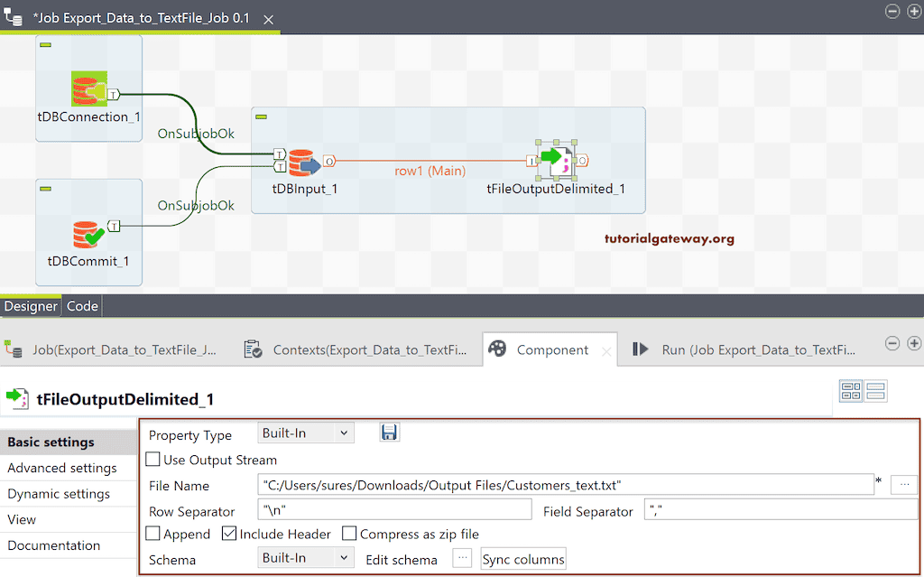Viewport: 924px width, 577px height.
Task: Open the Property Type dropdown
Action: pyautogui.click(x=306, y=433)
